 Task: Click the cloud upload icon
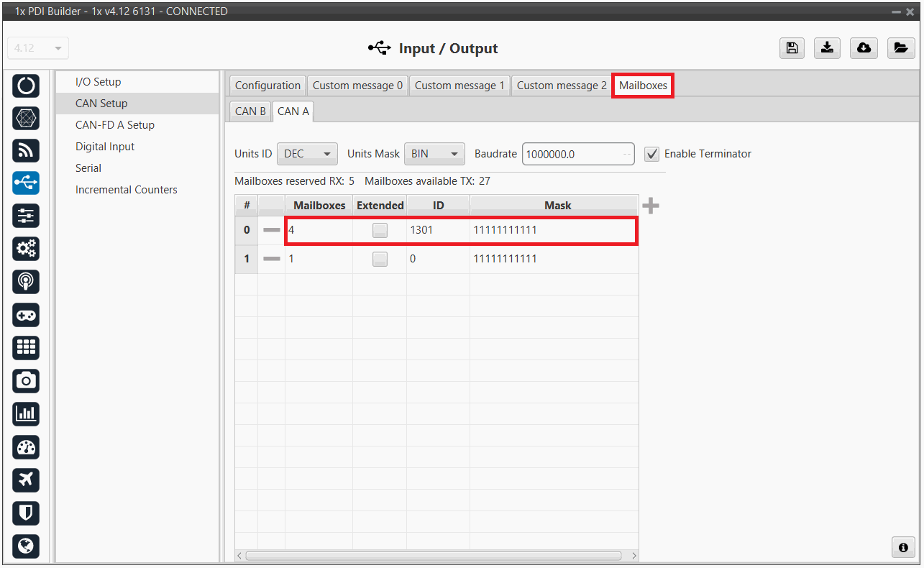(x=864, y=48)
